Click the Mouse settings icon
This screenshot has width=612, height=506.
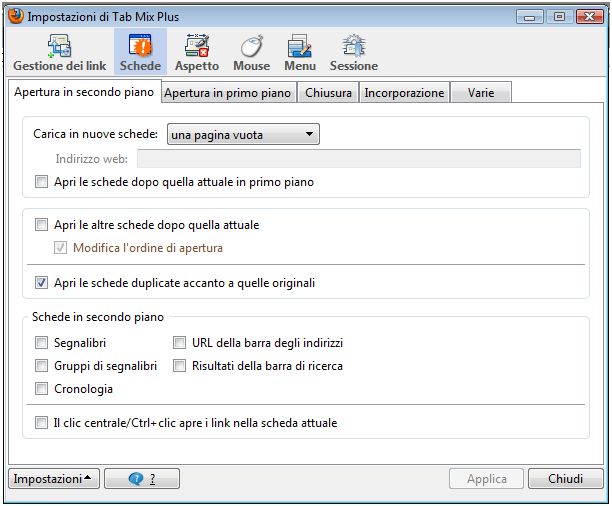(251, 51)
